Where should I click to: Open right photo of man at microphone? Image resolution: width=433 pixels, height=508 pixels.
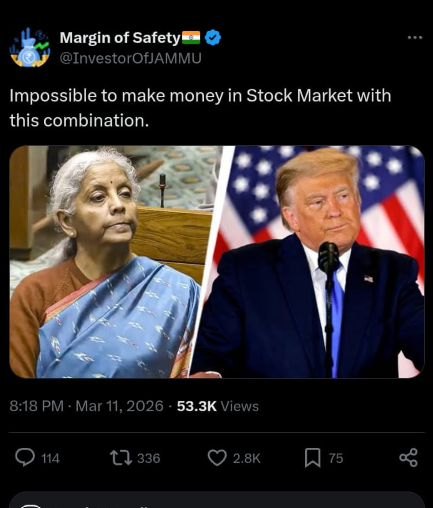click(310, 262)
